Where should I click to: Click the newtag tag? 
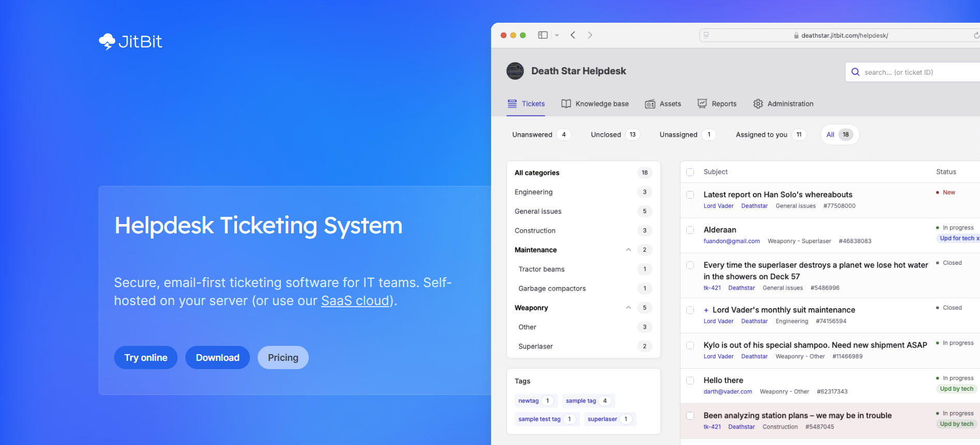tap(535, 401)
